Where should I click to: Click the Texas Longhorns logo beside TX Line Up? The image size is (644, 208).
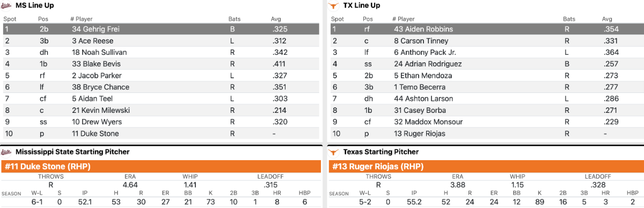[x=334, y=5]
